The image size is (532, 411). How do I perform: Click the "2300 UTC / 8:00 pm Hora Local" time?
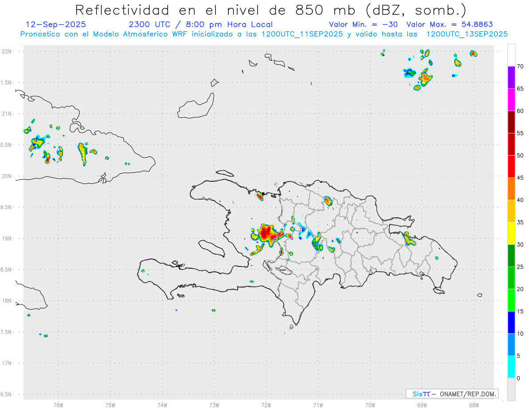(x=201, y=24)
